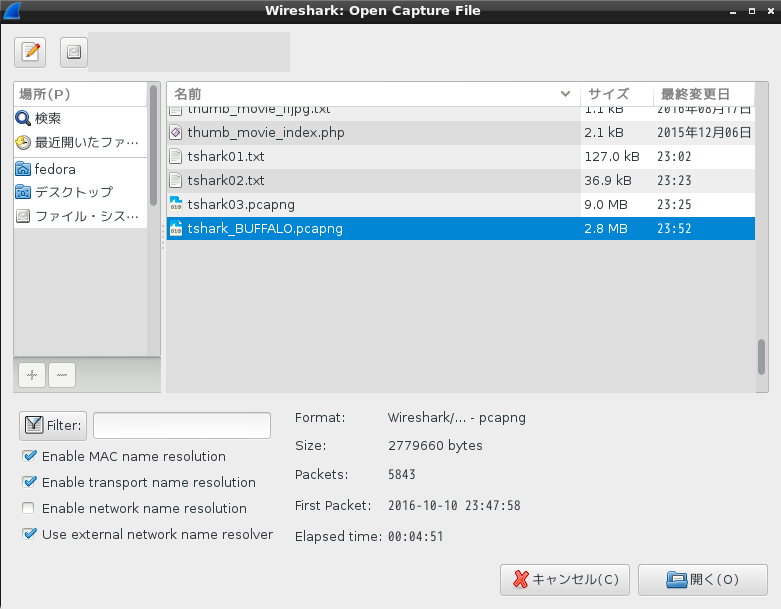Viewport: 781px width, 609px height.
Task: Click the 127.0 kB size cell
Action: point(612,156)
